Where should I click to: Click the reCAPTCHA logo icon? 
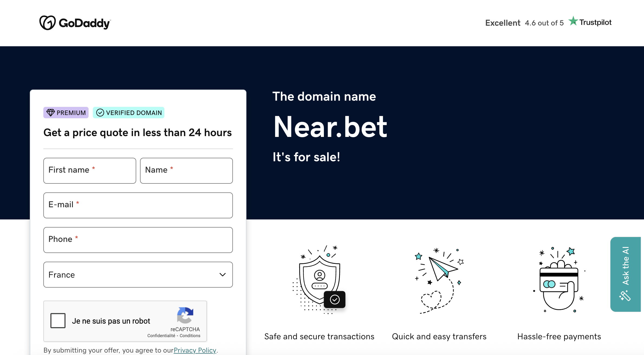(185, 315)
